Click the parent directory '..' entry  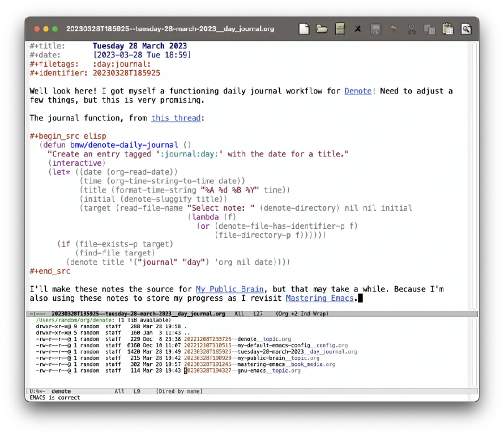(x=187, y=332)
